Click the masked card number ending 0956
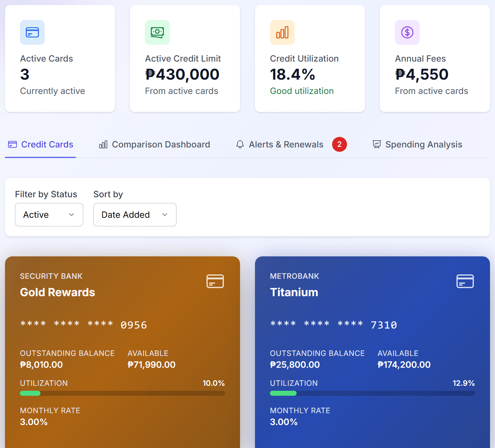The image size is (495, 448). click(84, 325)
